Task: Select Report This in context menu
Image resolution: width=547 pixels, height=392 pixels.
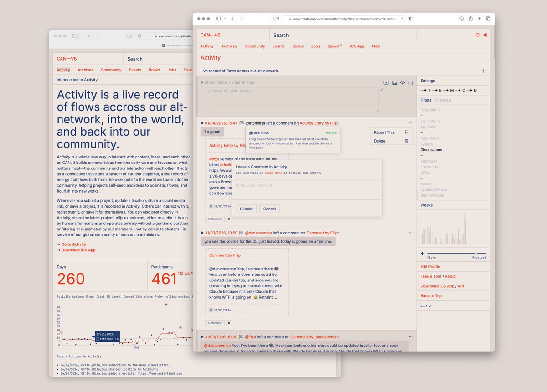Action: 384,132
